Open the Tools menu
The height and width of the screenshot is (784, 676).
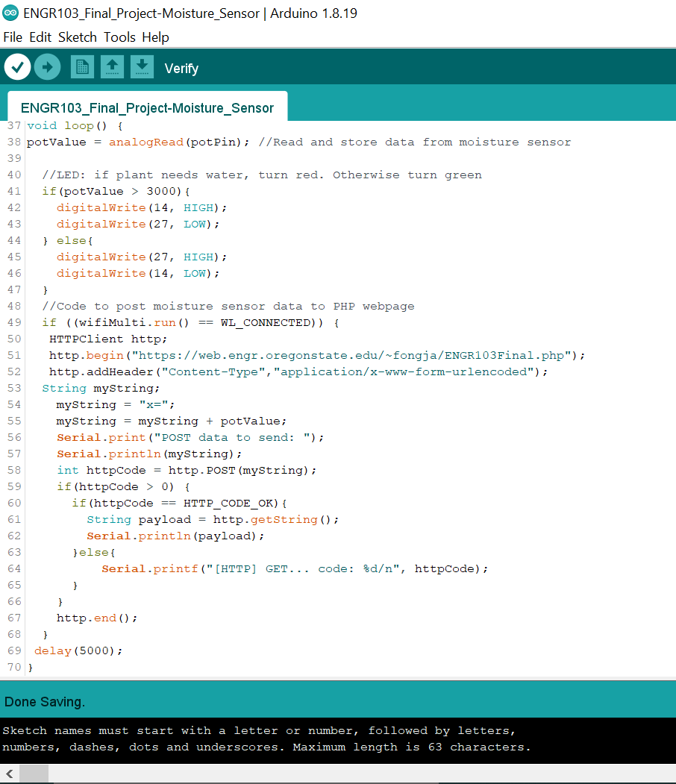coord(119,37)
